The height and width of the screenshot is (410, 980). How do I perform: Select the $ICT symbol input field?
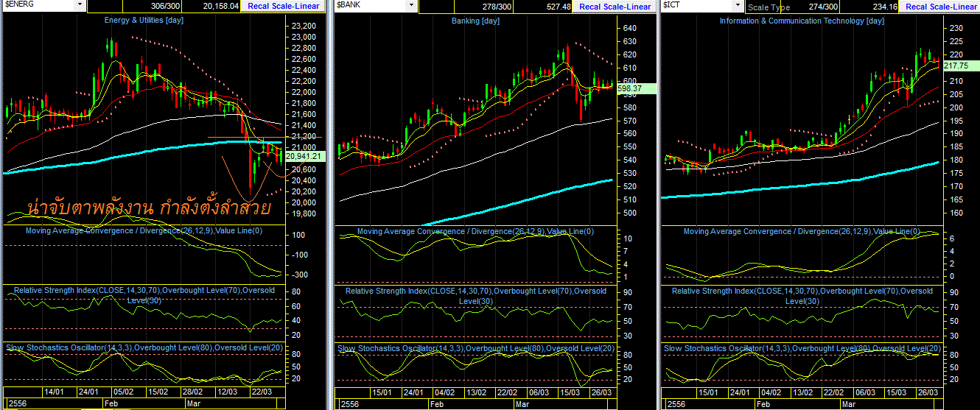tap(697, 5)
